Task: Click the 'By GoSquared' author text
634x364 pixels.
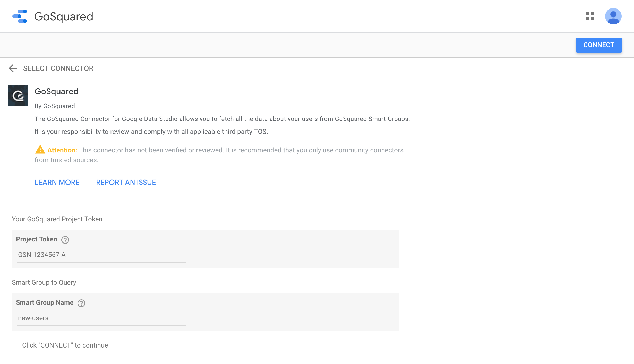Action: click(55, 106)
